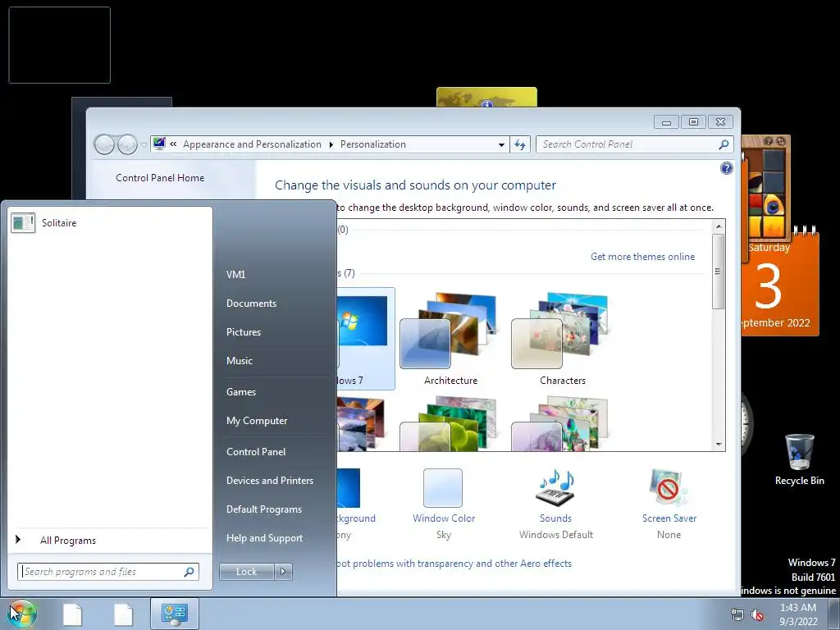This screenshot has height=630, width=840.
Task: Open Music from Start menu
Action: [239, 361]
